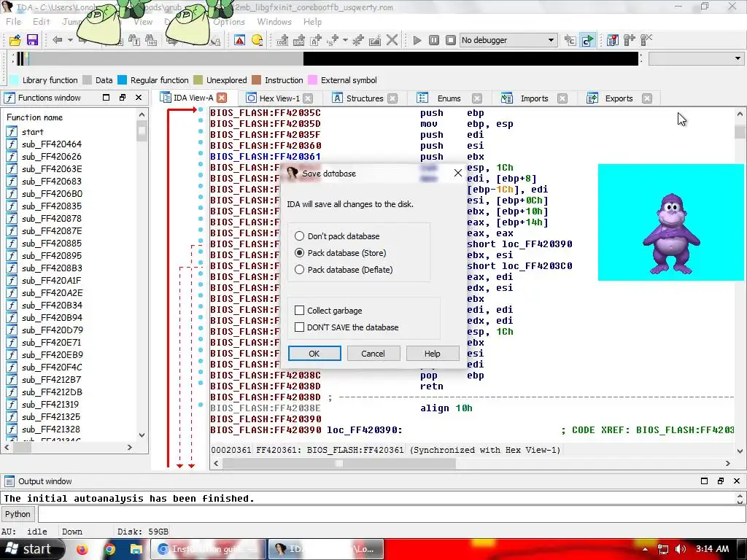Switch to the Enums tab

[x=449, y=98]
